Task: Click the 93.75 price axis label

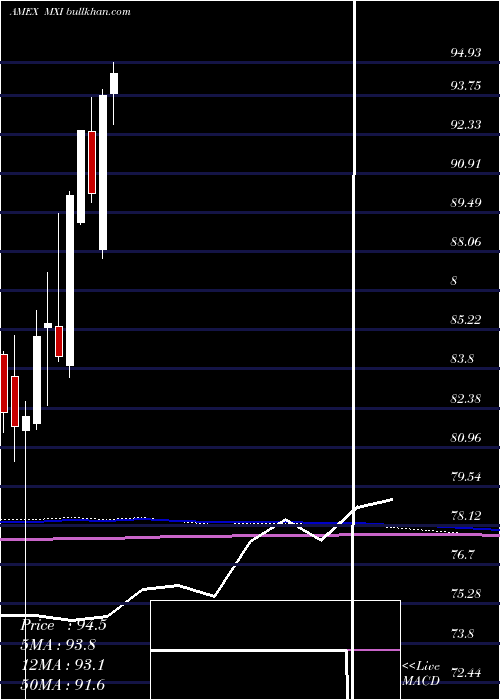Action: pos(466,86)
